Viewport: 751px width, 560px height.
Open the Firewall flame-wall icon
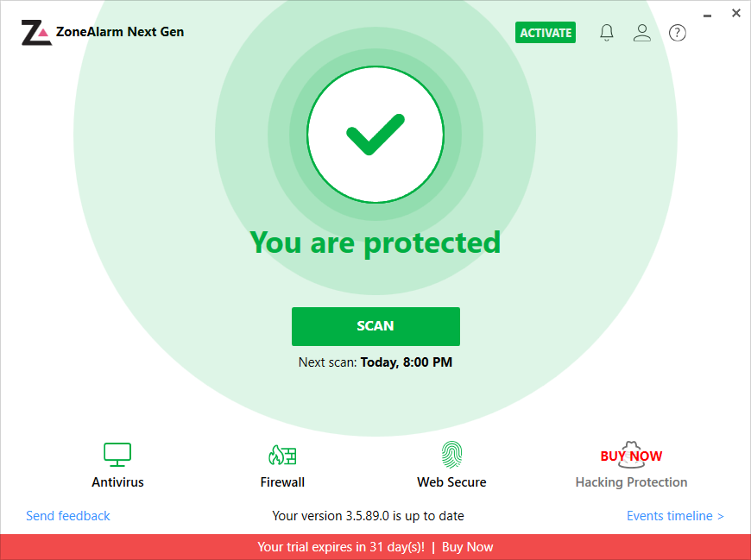point(282,455)
